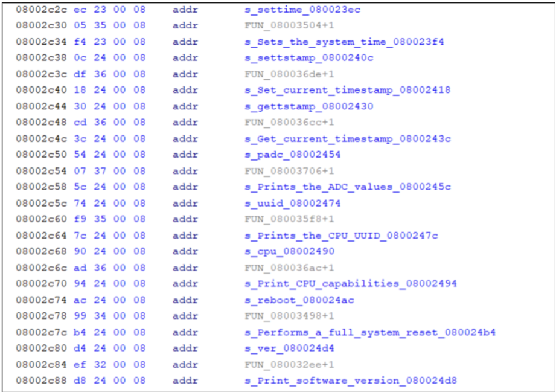The image size is (556, 392).
Task: Select the s_uuid_08002474 reference
Action: (x=292, y=203)
